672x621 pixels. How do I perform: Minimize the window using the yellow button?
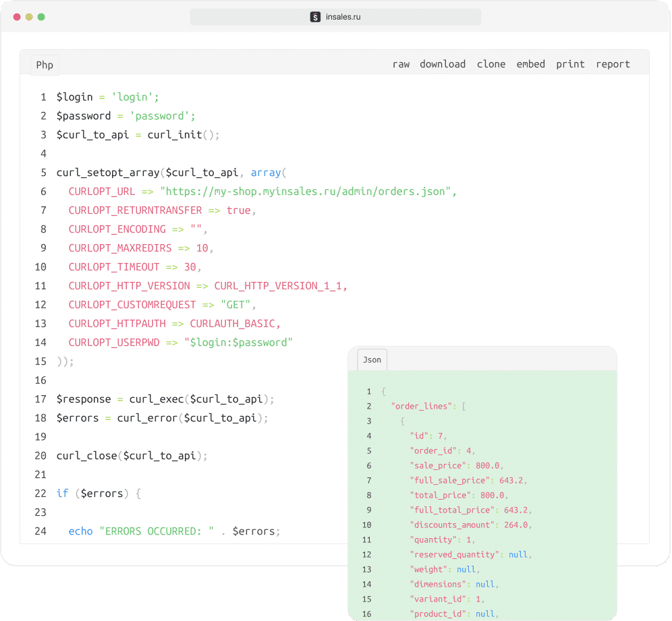tap(29, 17)
